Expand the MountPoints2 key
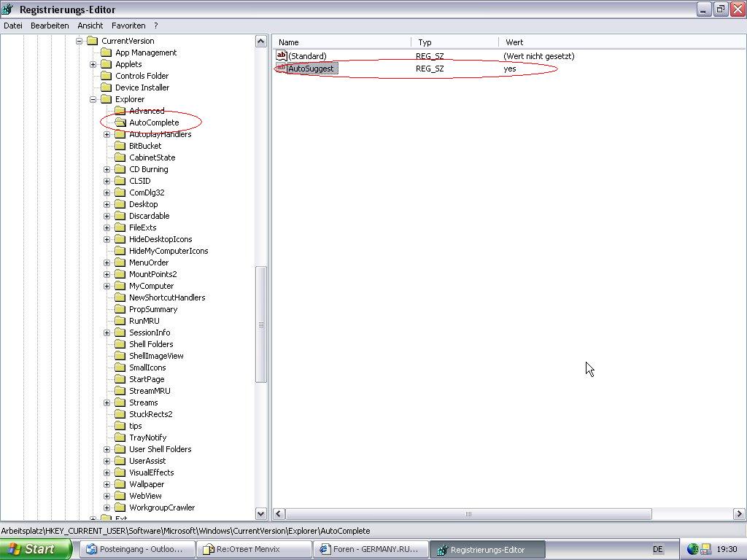 107,274
